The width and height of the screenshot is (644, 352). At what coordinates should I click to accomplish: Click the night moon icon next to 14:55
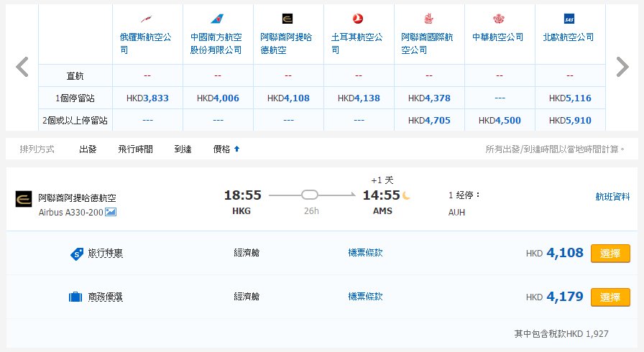point(406,195)
